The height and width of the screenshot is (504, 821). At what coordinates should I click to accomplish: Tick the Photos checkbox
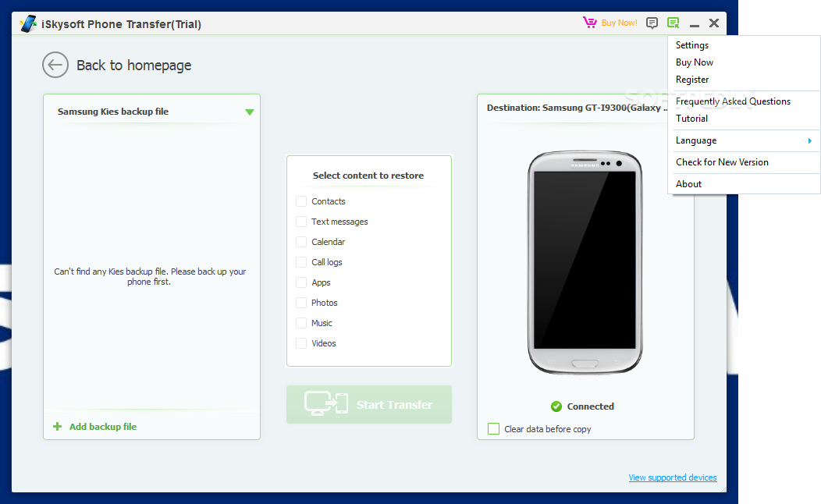pos(301,303)
